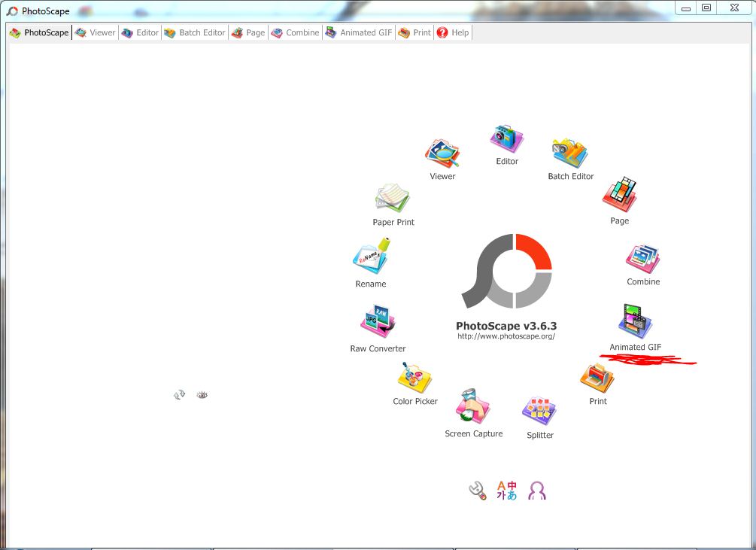Launch the Splitter tool icon
The width and height of the screenshot is (756, 550).
(539, 411)
